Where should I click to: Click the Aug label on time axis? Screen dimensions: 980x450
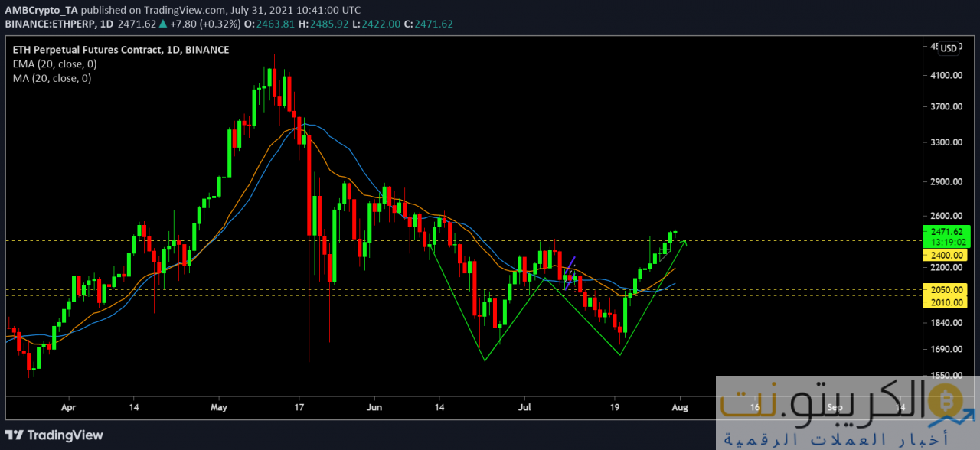click(680, 408)
